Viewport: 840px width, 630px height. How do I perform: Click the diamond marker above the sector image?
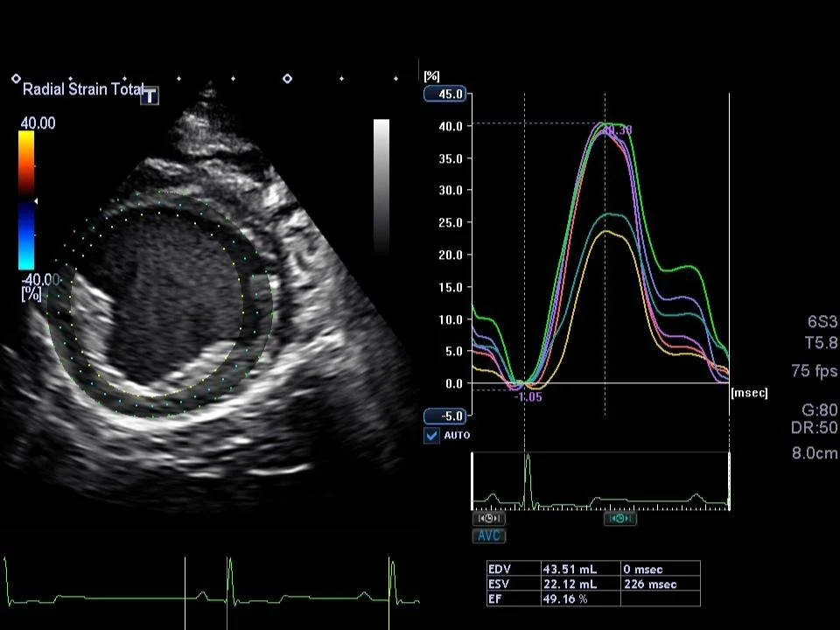[x=233, y=79]
